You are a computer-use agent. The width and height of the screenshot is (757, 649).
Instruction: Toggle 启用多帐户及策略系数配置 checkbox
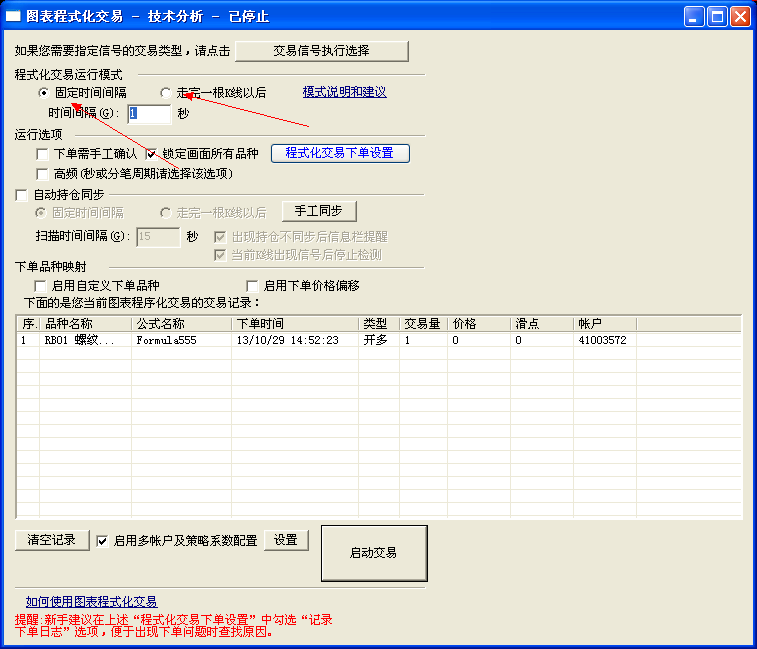click(102, 541)
